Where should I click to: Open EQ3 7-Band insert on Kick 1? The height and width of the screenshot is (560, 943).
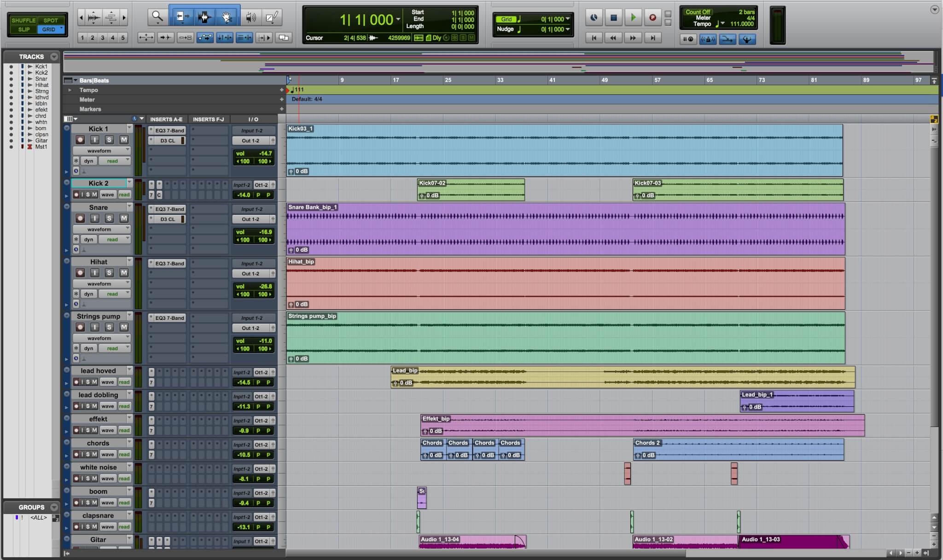point(169,130)
